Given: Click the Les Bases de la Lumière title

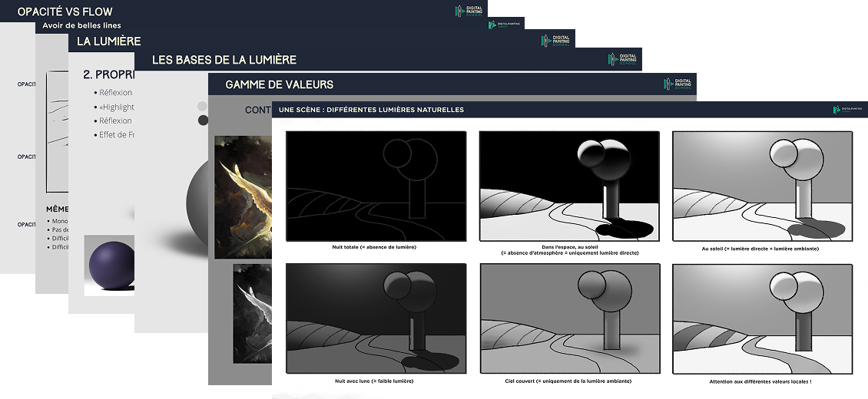Looking at the screenshot, I should (x=224, y=60).
